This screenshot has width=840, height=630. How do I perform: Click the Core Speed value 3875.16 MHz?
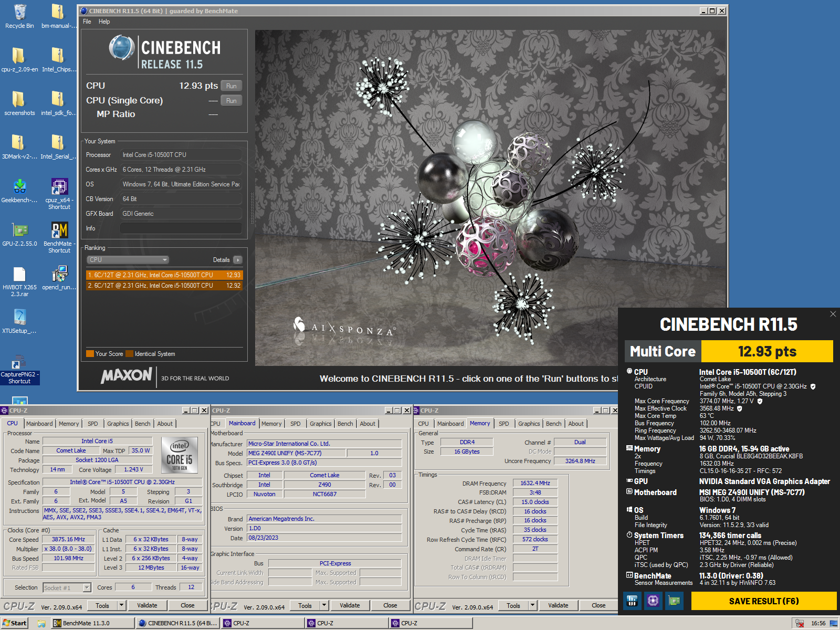coord(68,539)
